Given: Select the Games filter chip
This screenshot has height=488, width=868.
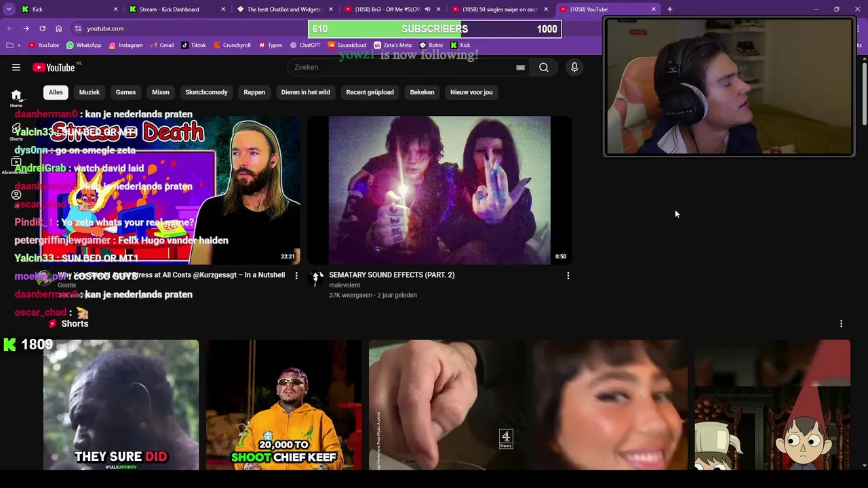Looking at the screenshot, I should tap(125, 92).
